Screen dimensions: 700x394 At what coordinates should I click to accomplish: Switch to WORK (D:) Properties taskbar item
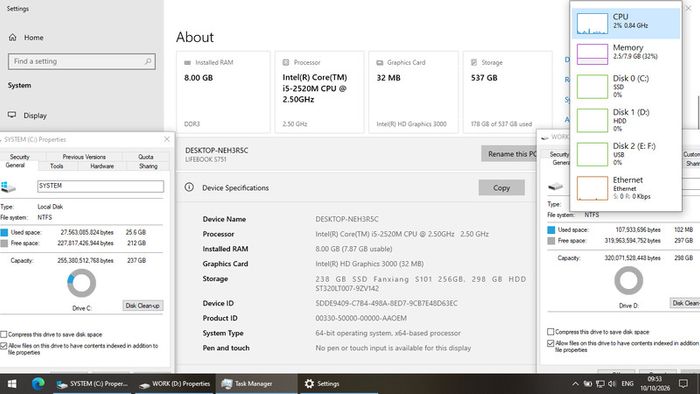point(175,384)
